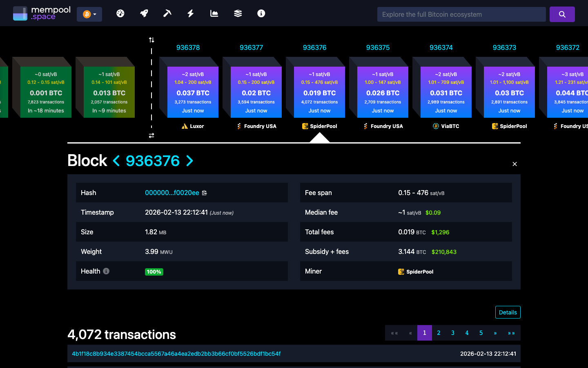Screen dimensions: 588x368
Task: View statistics via the chart icon
Action: point(214,13)
